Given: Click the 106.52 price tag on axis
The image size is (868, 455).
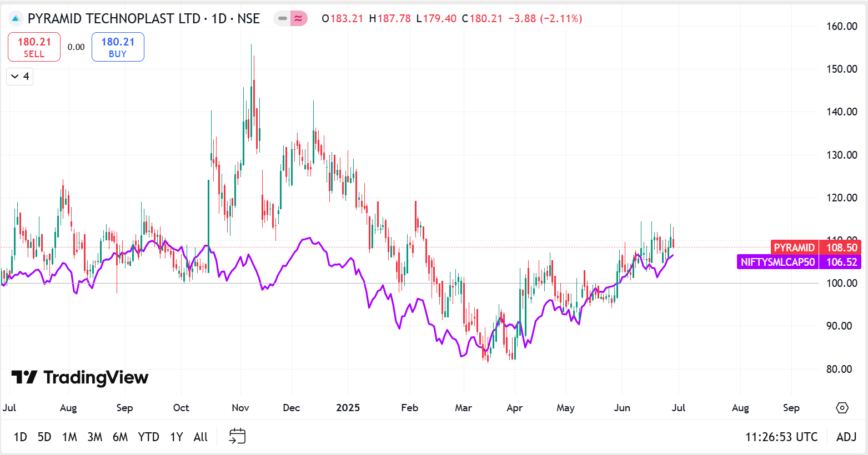Looking at the screenshot, I should coord(841,262).
